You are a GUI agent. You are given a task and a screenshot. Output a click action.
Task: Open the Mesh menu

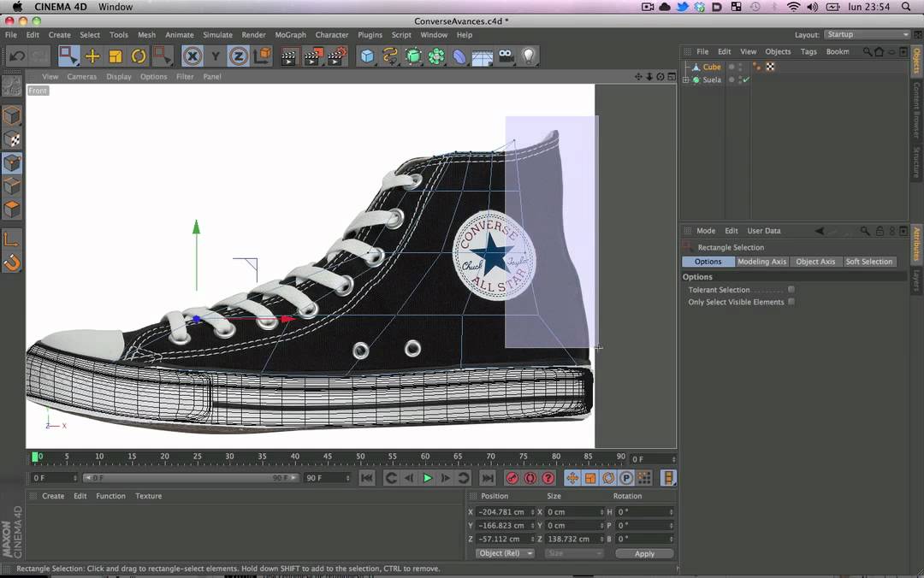tap(147, 35)
